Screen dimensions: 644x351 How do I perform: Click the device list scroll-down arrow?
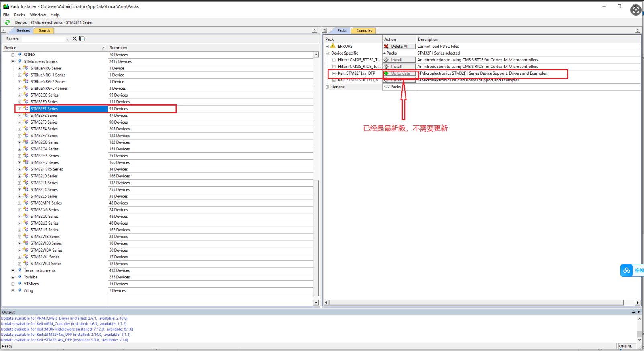(316, 302)
